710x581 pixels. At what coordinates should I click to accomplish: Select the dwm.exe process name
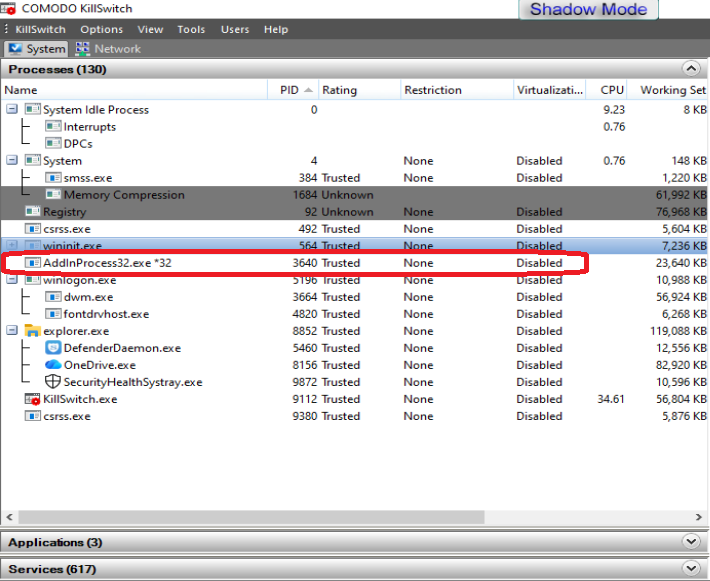point(88,297)
